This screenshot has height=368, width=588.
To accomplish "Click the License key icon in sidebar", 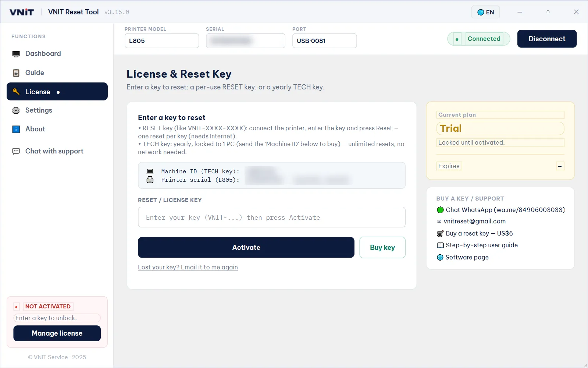I will (x=16, y=92).
